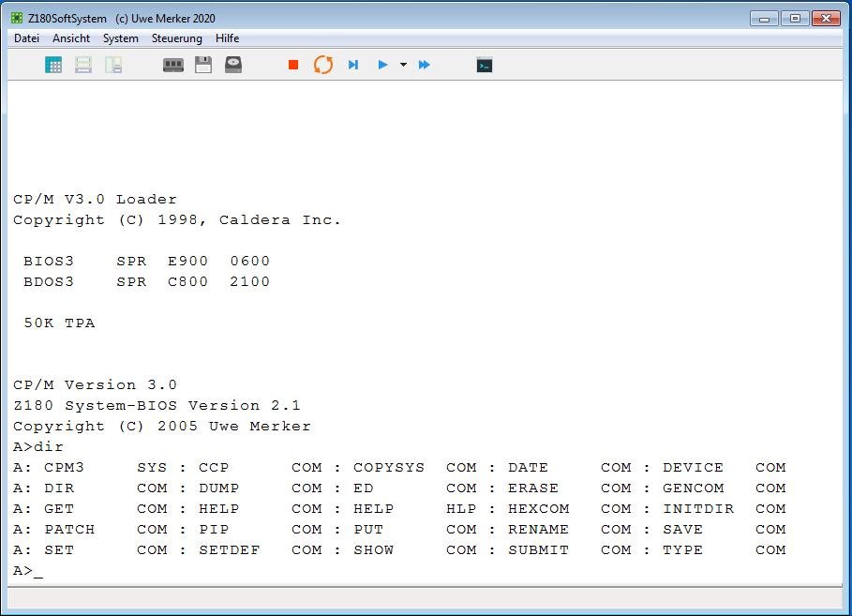The image size is (852, 616).
Task: Click the "DATE" file name
Action: 528,468
